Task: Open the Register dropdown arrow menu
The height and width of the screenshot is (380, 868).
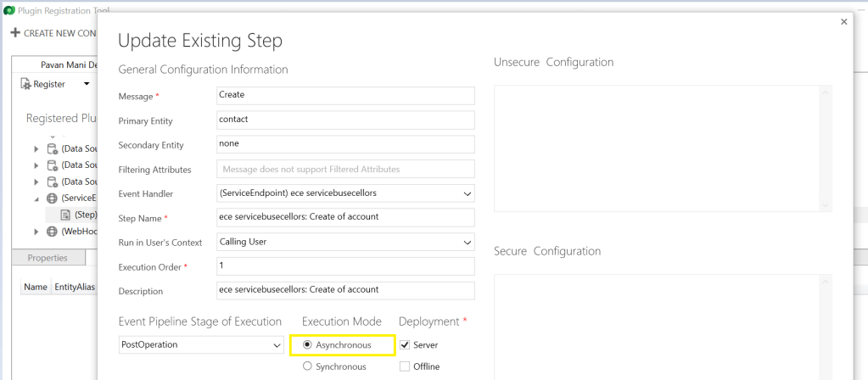Action: (x=86, y=84)
